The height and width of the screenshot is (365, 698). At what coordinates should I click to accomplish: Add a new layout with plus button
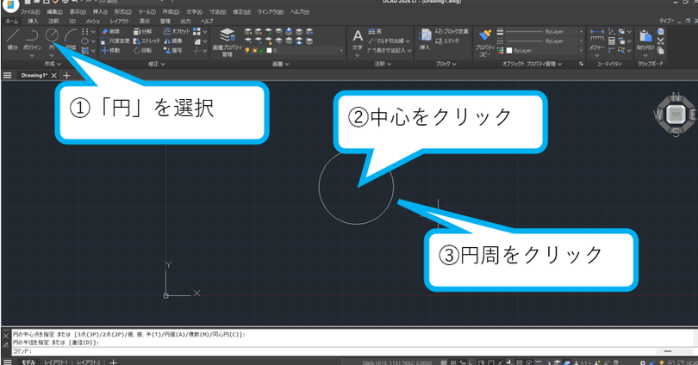(114, 362)
